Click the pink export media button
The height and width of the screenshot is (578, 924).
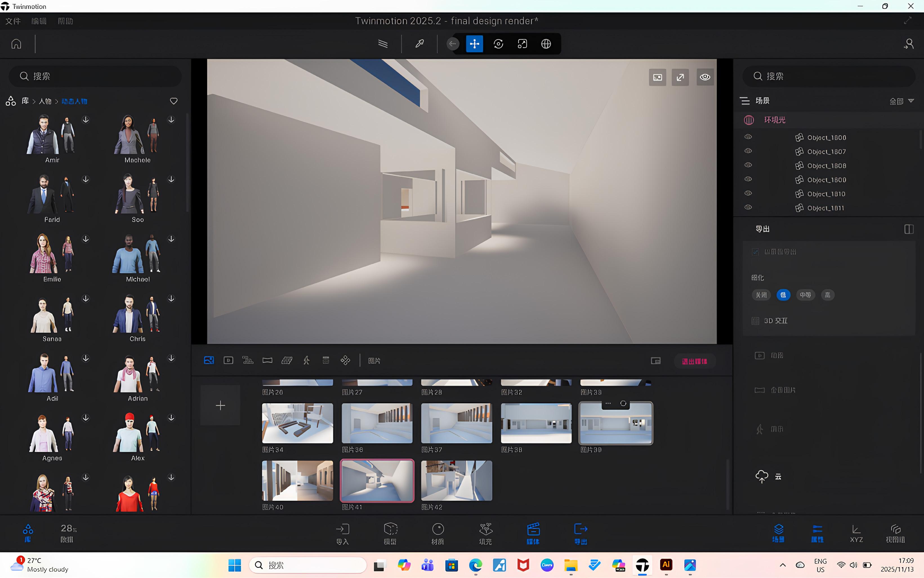695,361
